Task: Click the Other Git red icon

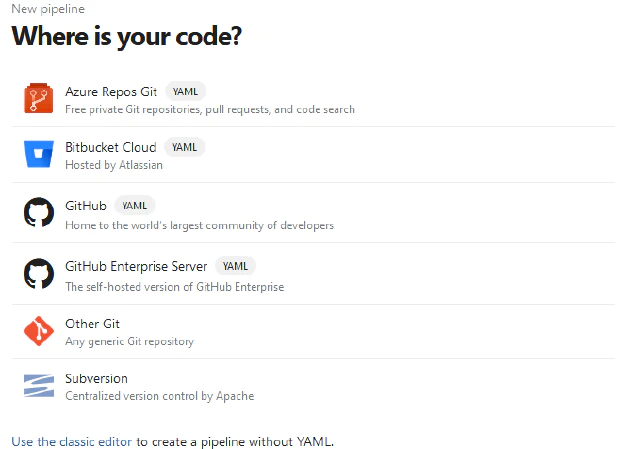Action: point(38,331)
